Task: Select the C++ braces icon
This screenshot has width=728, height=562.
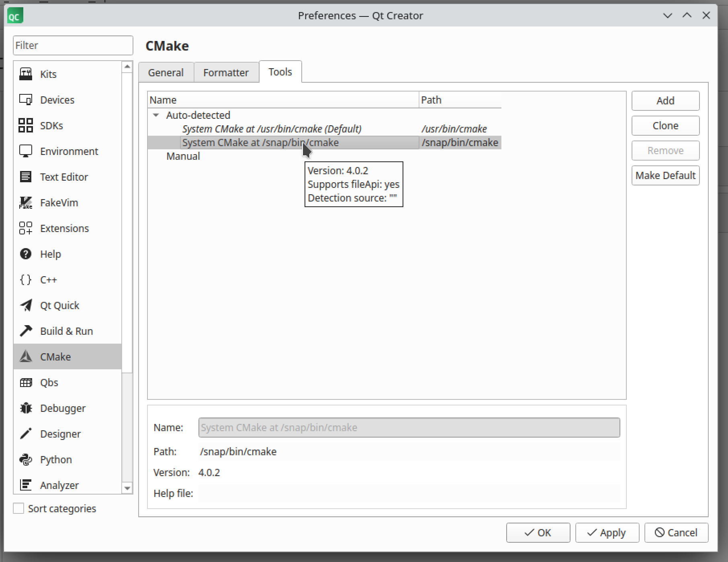Action: click(26, 280)
